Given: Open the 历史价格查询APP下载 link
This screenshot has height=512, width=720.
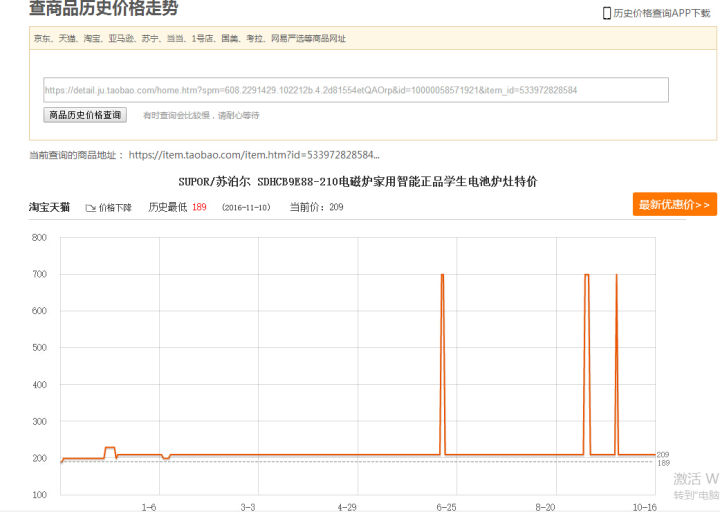Looking at the screenshot, I should [x=661, y=13].
